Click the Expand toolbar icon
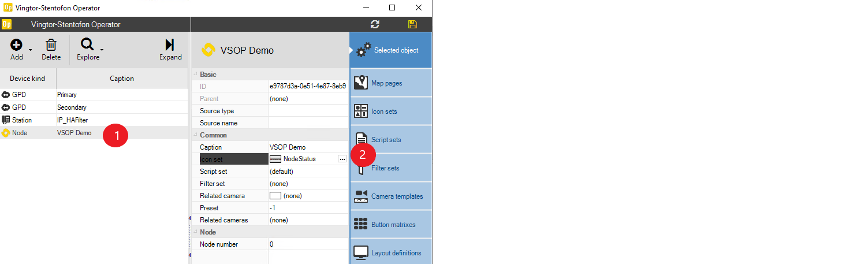Viewport: 868px width, 264px height. (170, 45)
